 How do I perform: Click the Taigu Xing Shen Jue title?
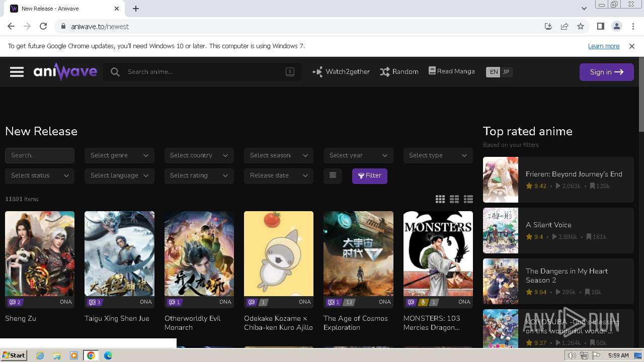(117, 318)
